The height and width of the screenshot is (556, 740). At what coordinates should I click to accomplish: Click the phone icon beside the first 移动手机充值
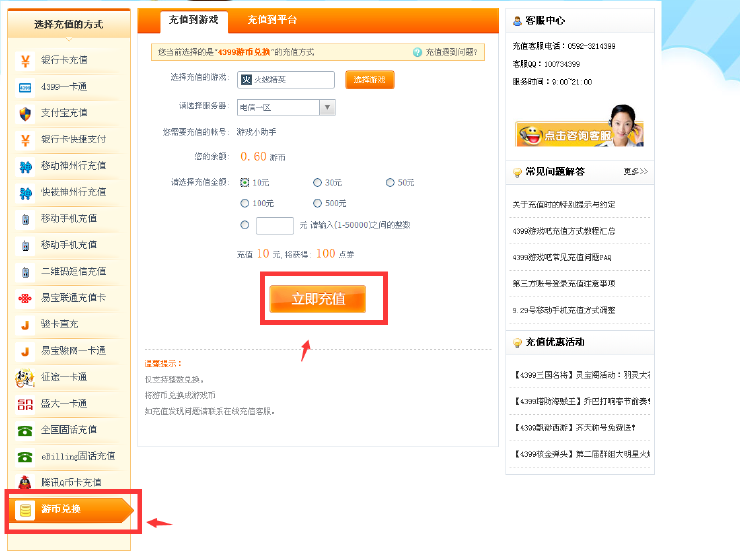coord(25,219)
